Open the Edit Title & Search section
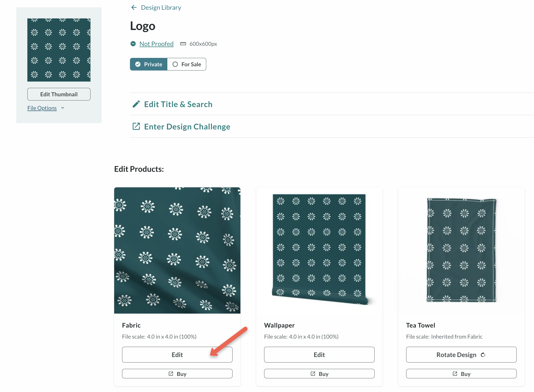Image resolution: width=534 pixels, height=392 pixels. [x=178, y=104]
